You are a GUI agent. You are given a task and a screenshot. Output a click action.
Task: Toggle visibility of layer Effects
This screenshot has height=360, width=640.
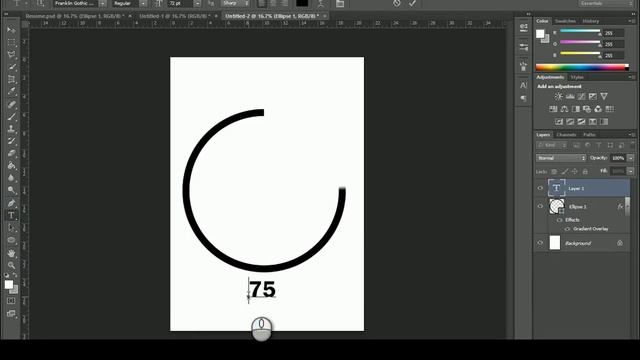[x=560, y=220]
